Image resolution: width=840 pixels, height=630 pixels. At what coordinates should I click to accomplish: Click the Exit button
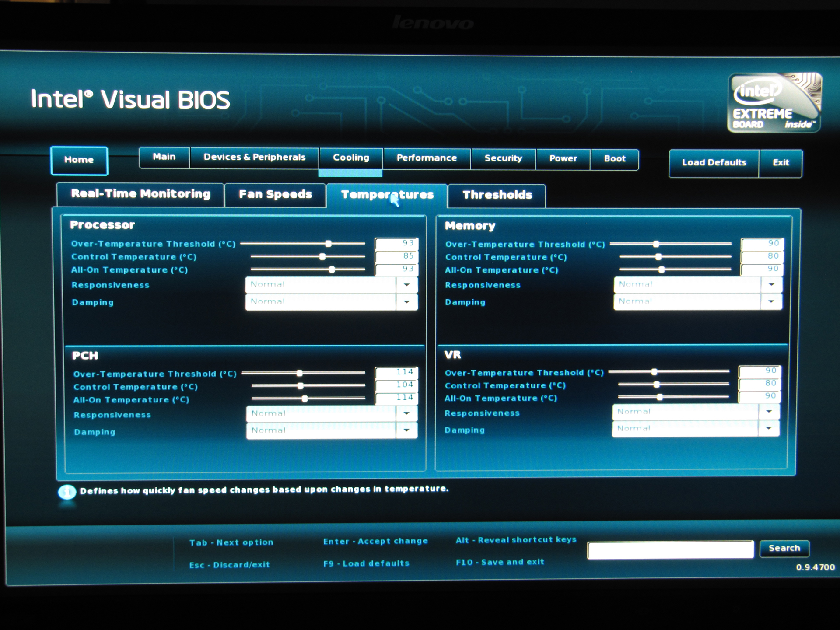781,163
